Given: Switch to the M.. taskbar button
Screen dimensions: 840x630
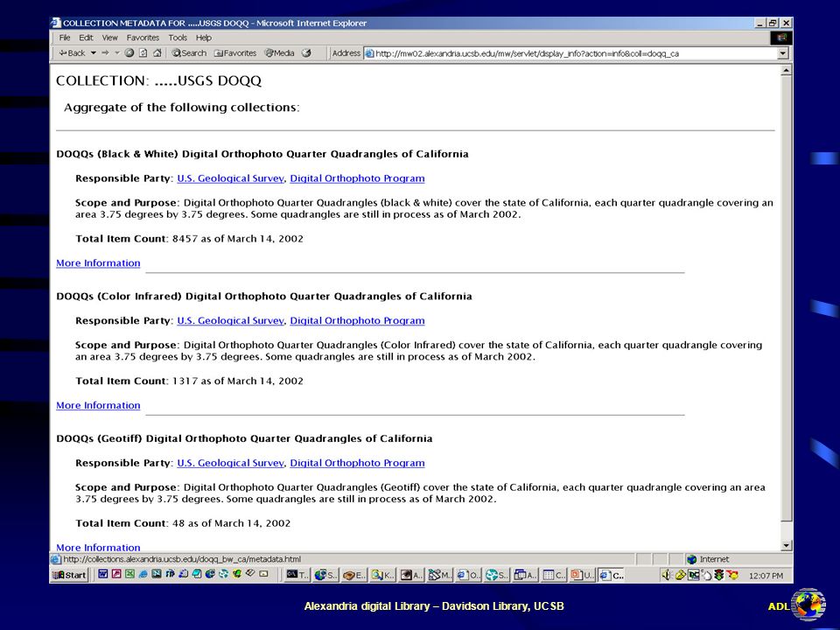Looking at the screenshot, I should (x=439, y=575).
